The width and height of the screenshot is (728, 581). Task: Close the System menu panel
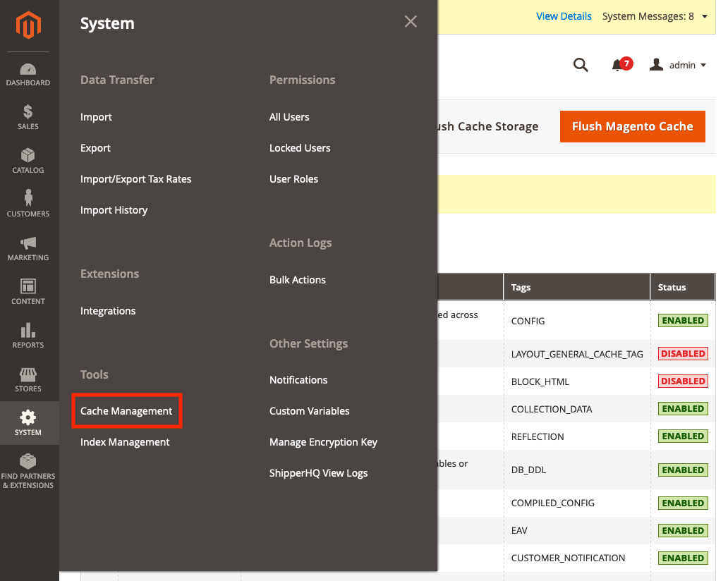click(x=411, y=22)
